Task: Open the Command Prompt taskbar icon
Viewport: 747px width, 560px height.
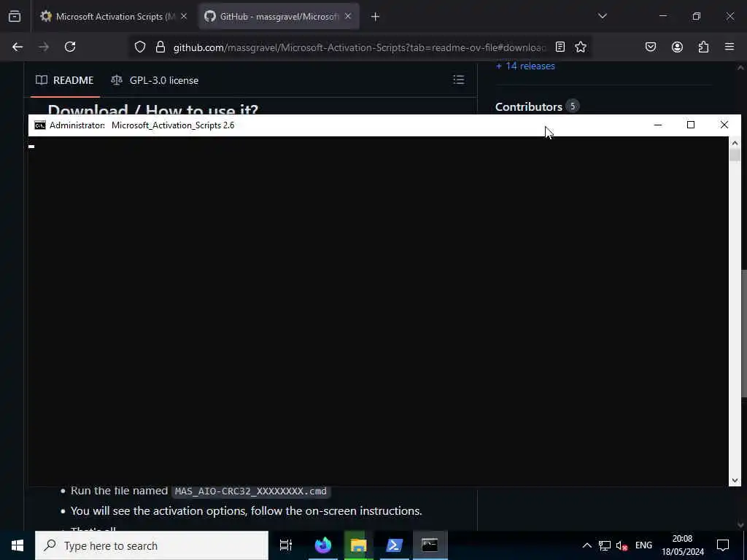Action: point(430,545)
